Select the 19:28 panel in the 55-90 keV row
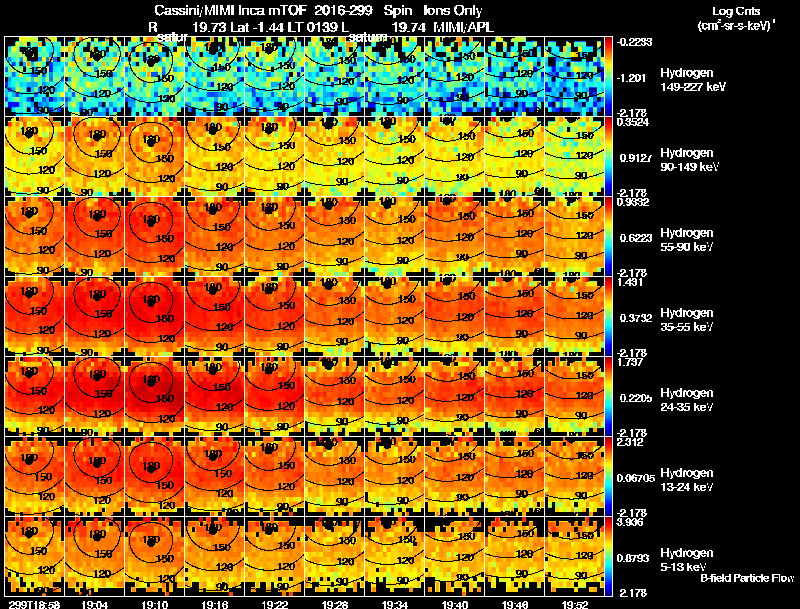800x609 pixels. click(335, 237)
